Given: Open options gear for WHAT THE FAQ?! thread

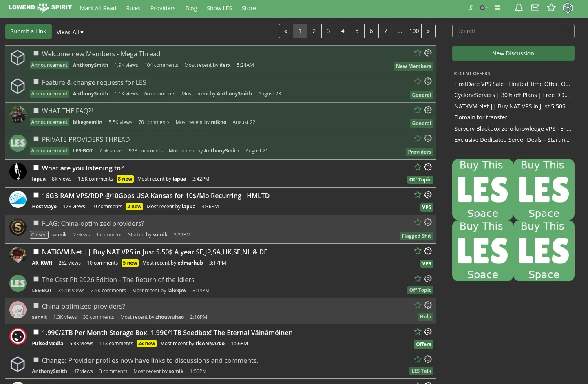Looking at the screenshot, I should [428, 110].
